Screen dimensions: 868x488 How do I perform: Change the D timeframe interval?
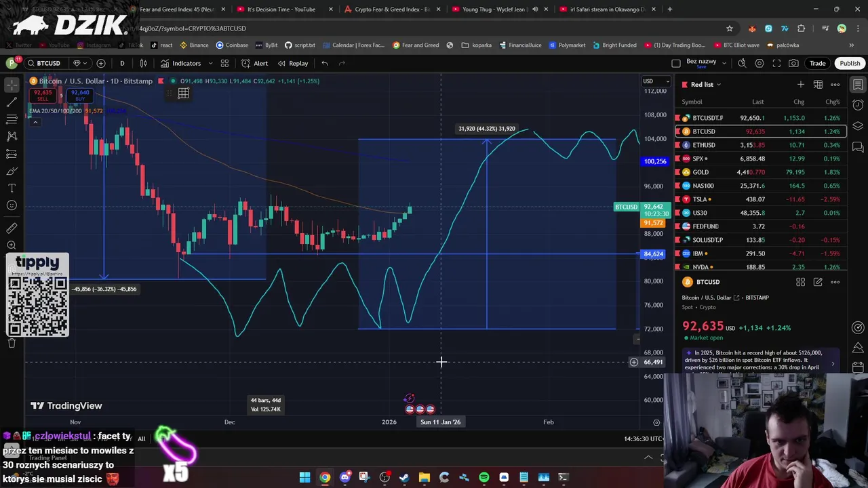tap(122, 63)
